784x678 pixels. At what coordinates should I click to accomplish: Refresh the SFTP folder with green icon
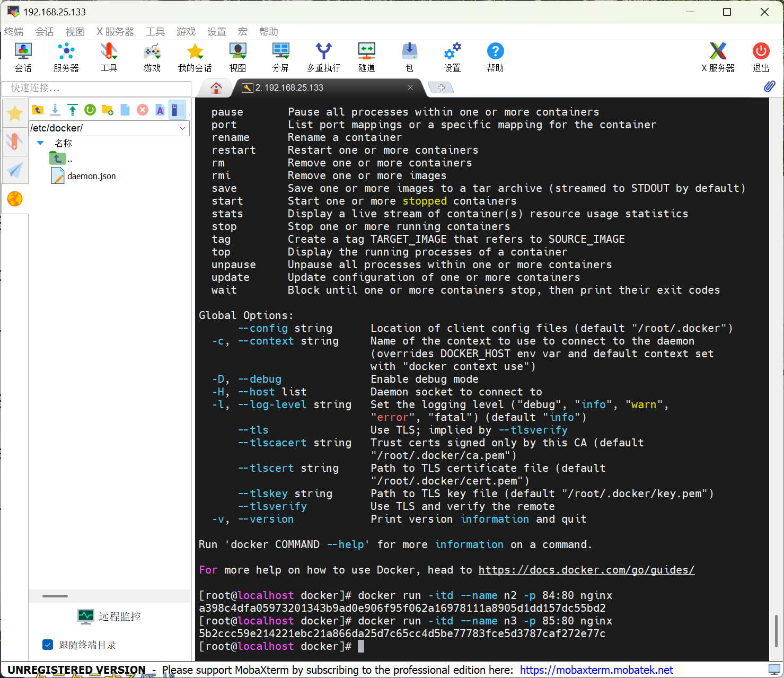tap(90, 110)
